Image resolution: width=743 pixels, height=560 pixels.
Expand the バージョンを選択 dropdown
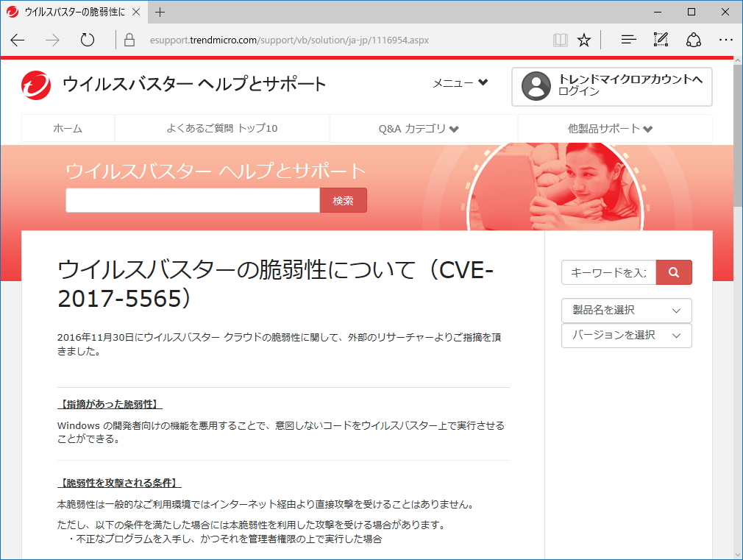(x=626, y=336)
